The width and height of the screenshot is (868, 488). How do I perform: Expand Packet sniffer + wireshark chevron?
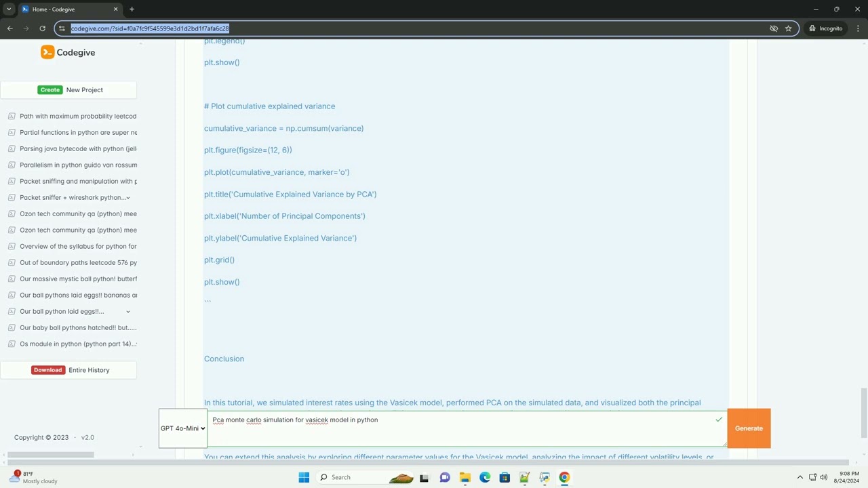click(x=128, y=198)
